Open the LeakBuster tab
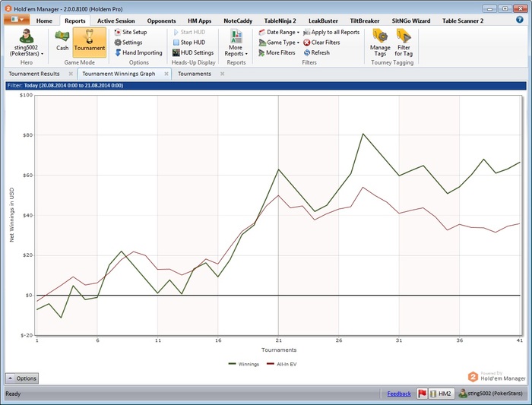The width and height of the screenshot is (532, 405). point(323,21)
